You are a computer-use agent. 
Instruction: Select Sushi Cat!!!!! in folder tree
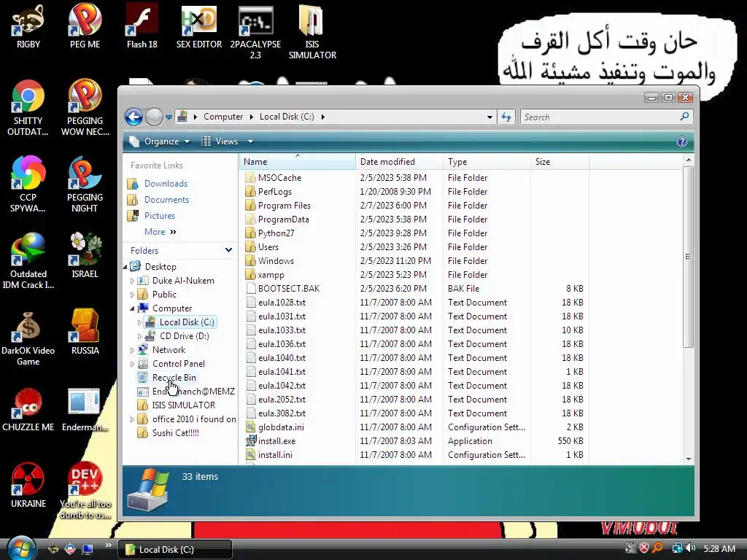(x=175, y=433)
